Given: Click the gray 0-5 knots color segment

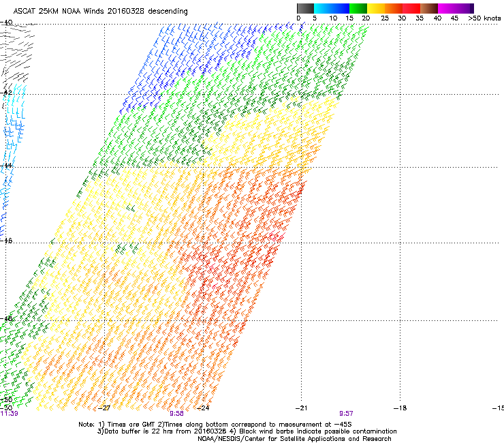Looking at the screenshot, I should (305, 8).
